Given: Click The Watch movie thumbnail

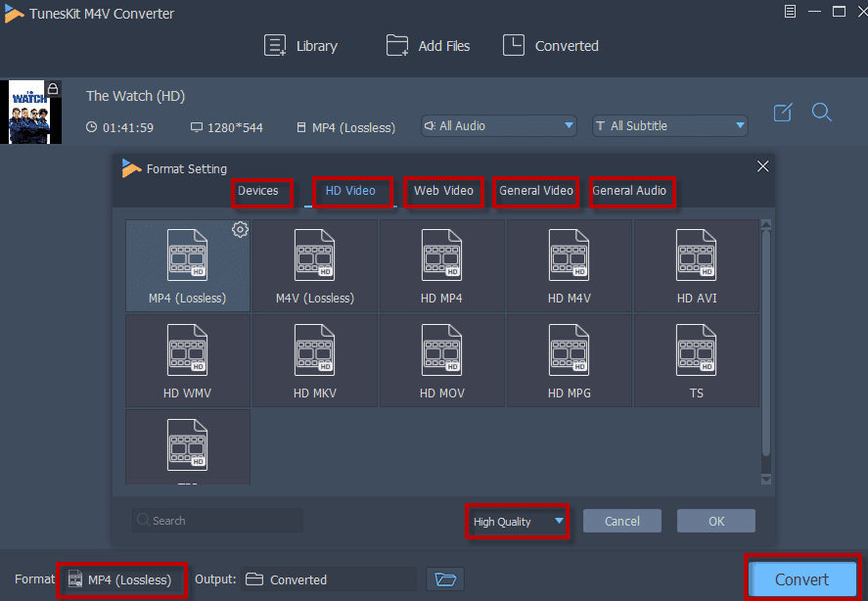Looking at the screenshot, I should pos(31,112).
